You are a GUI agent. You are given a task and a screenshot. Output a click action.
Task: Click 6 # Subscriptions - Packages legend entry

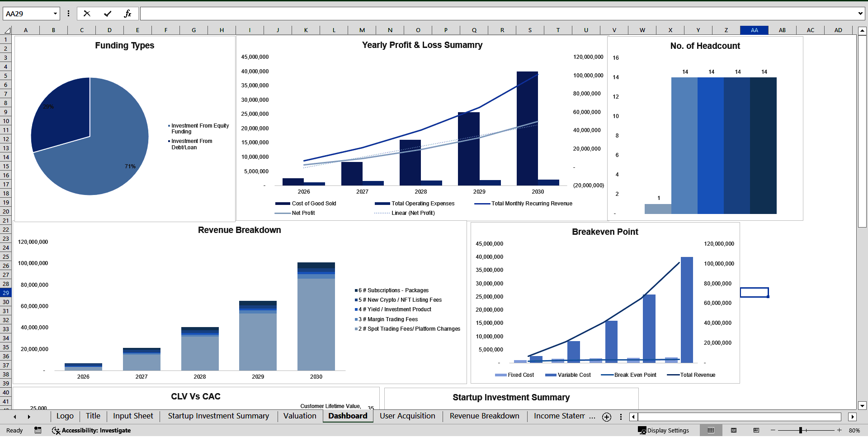[392, 290]
